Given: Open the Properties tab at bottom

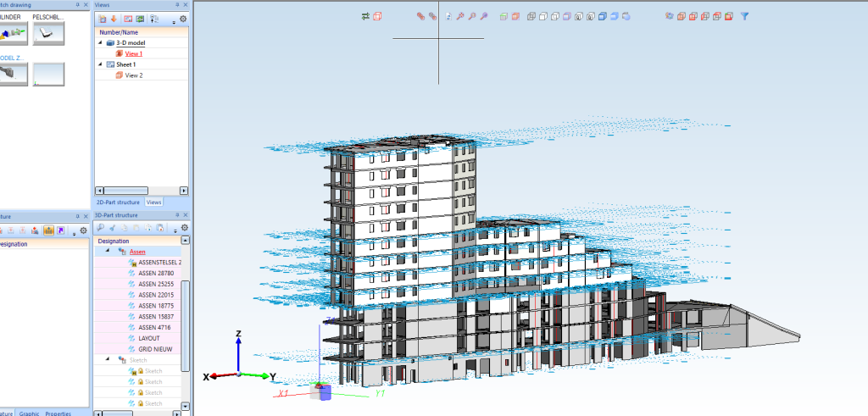Looking at the screenshot, I should (58, 413).
